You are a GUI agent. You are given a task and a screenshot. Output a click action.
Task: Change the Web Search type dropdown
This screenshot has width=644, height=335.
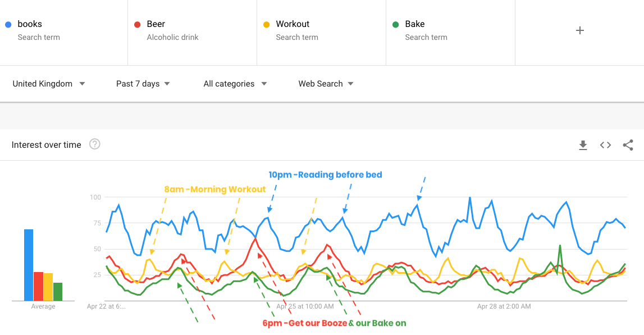click(x=326, y=84)
